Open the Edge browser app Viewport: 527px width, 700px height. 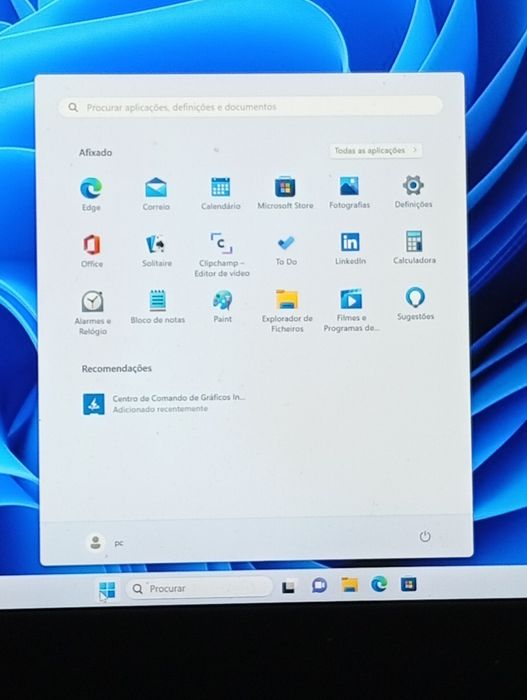tap(91, 194)
